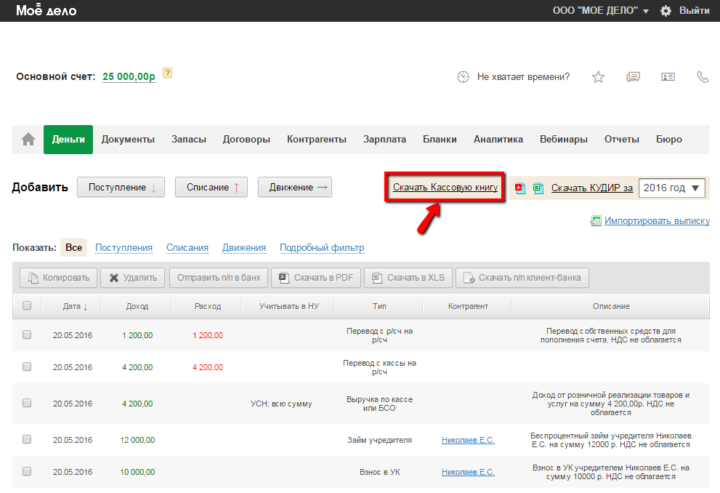Click the home icon in navigation bar
The height and width of the screenshot is (493, 720).
point(28,139)
